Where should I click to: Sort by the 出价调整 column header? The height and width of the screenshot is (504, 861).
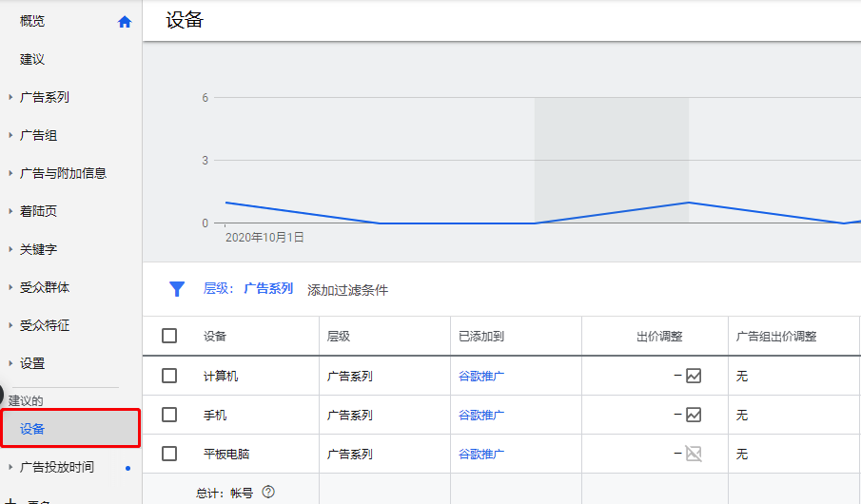pyautogui.click(x=659, y=337)
